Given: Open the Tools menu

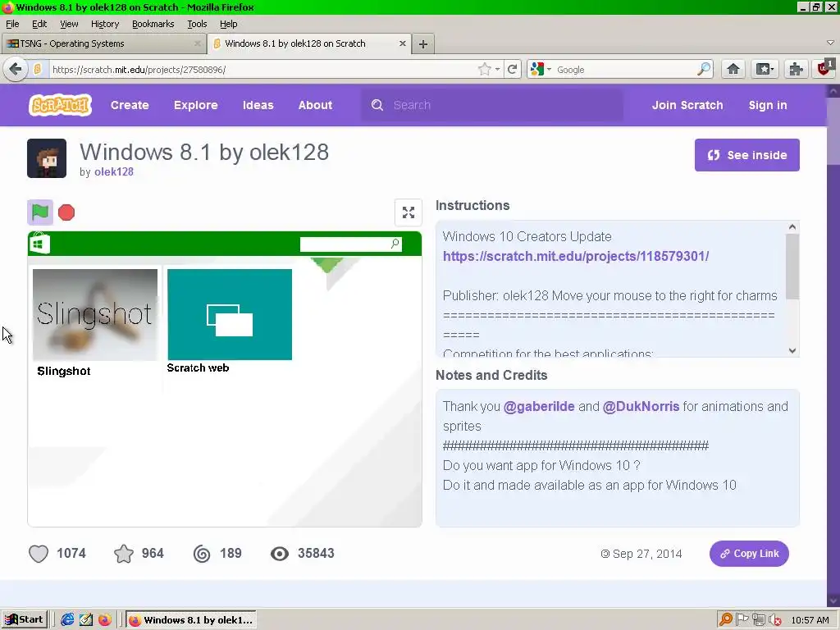Looking at the screenshot, I should tap(197, 24).
